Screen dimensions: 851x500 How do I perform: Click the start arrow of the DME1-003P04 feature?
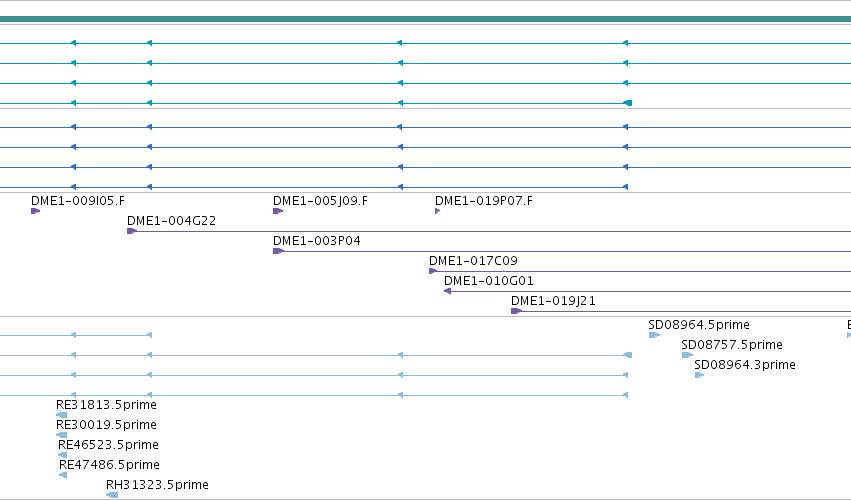point(278,251)
